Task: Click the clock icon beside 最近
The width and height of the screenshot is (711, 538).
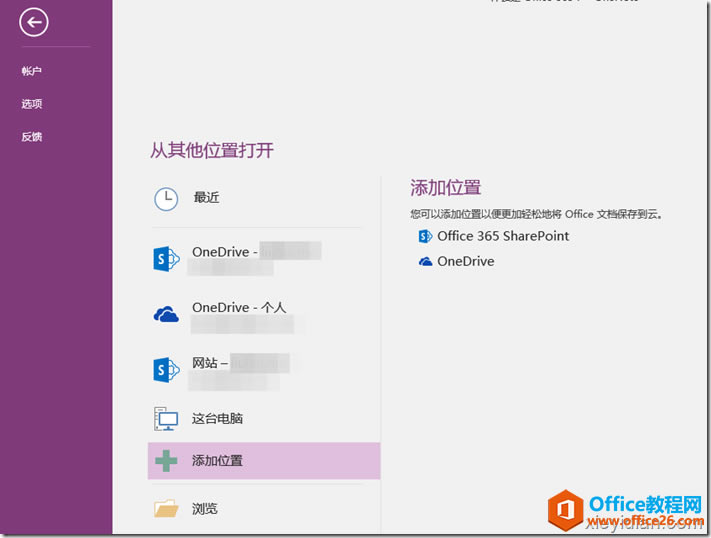Action: (x=166, y=199)
